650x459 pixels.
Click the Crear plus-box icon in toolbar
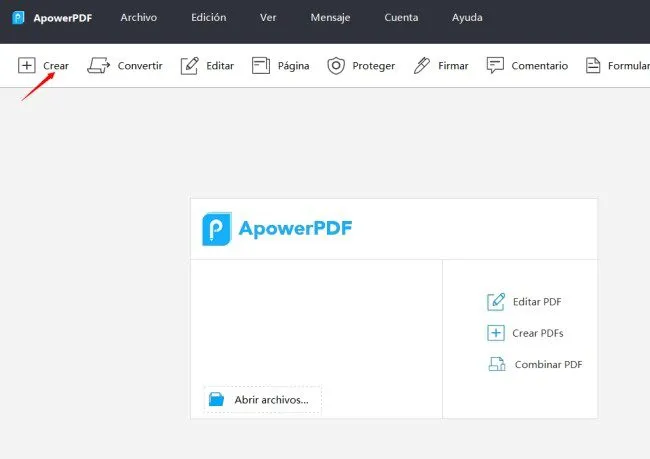pos(27,66)
